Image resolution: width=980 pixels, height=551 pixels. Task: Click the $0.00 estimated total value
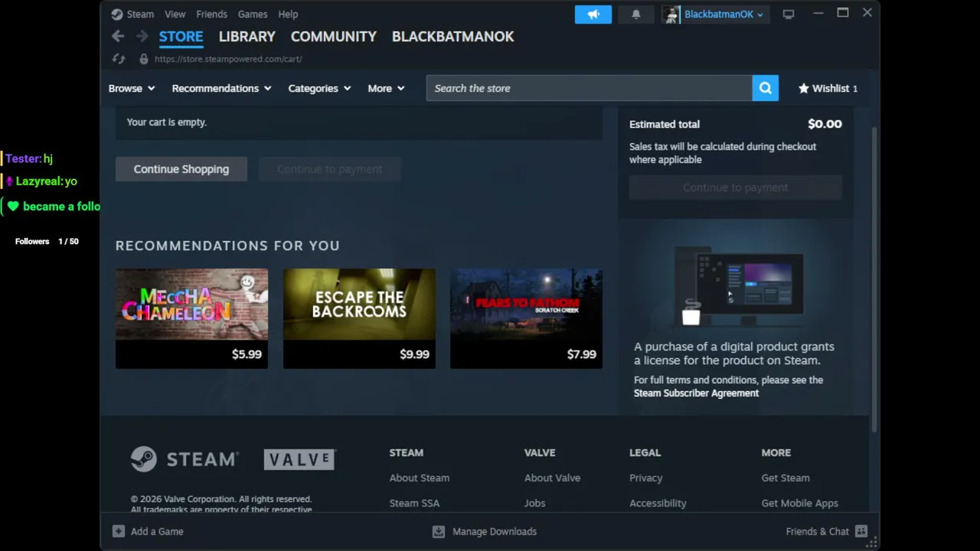825,124
